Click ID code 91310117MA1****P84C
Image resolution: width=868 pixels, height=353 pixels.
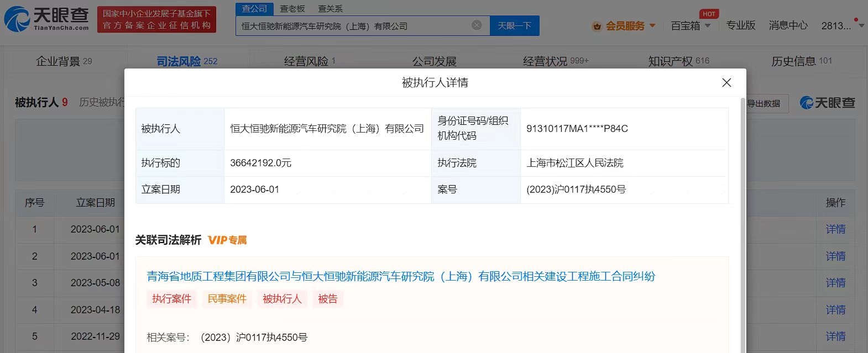tap(577, 129)
